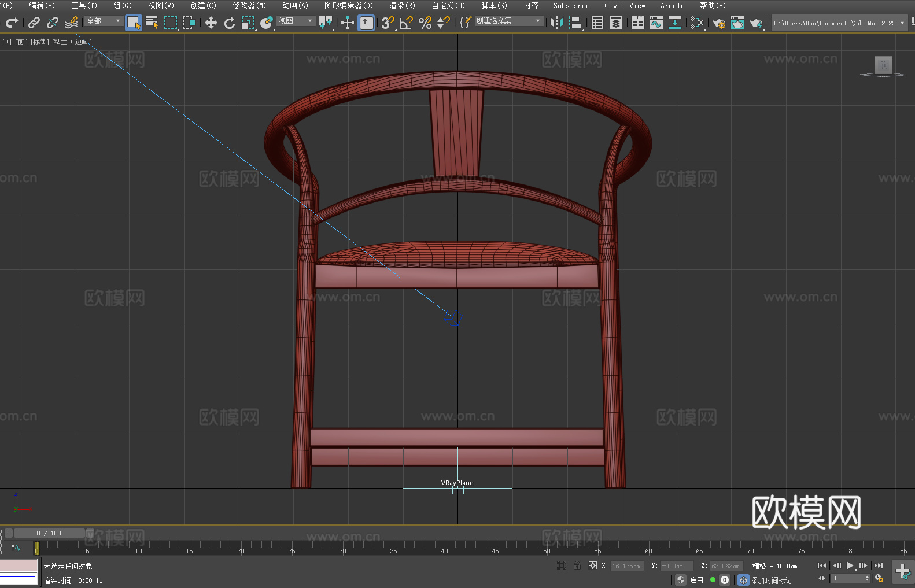915x588 pixels.
Task: Open the 视图(V) menu
Action: (161, 5)
